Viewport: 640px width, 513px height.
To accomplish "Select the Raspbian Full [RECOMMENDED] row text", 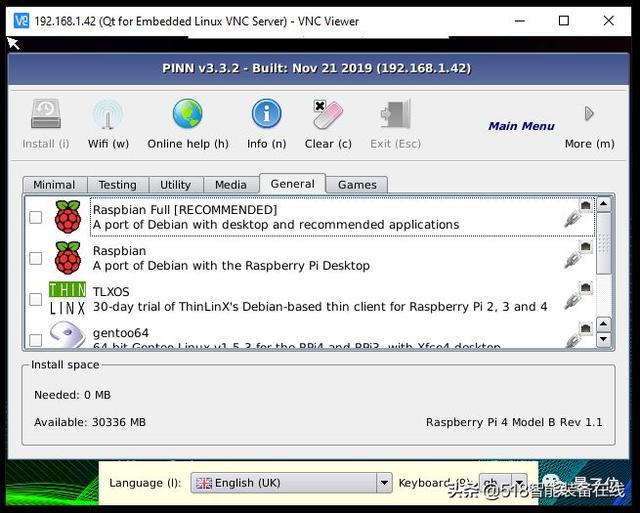I will [185, 210].
